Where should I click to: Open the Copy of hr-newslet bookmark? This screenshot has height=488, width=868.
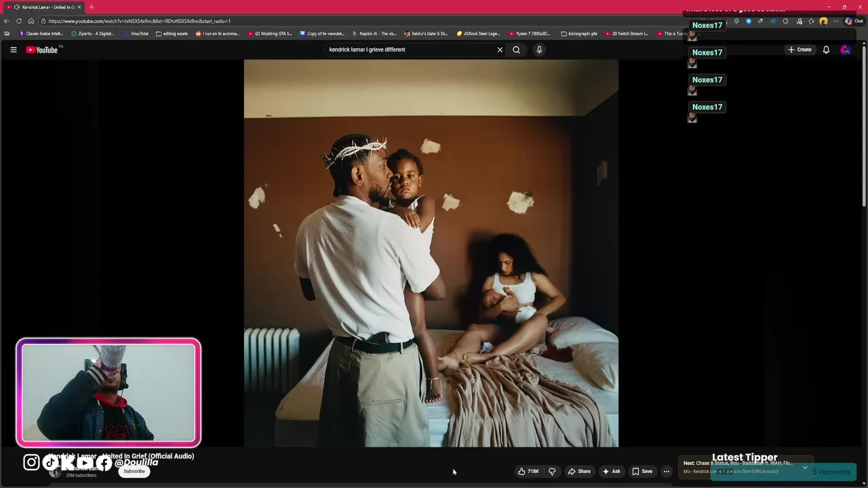322,33
